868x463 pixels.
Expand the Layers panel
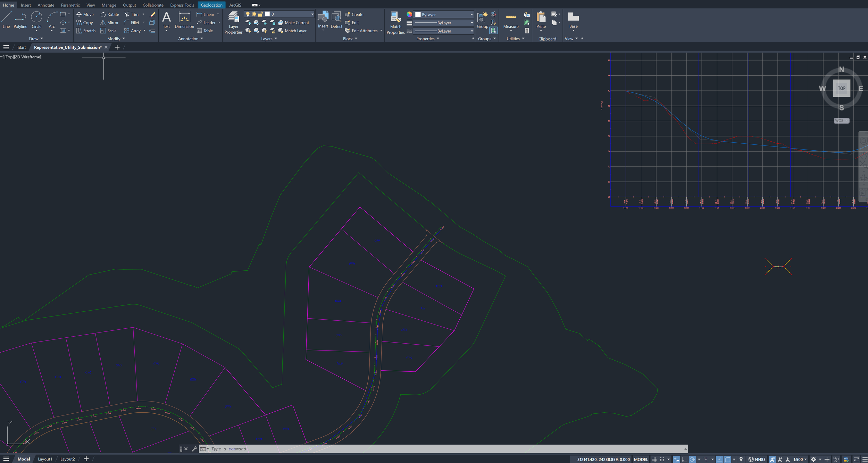269,39
